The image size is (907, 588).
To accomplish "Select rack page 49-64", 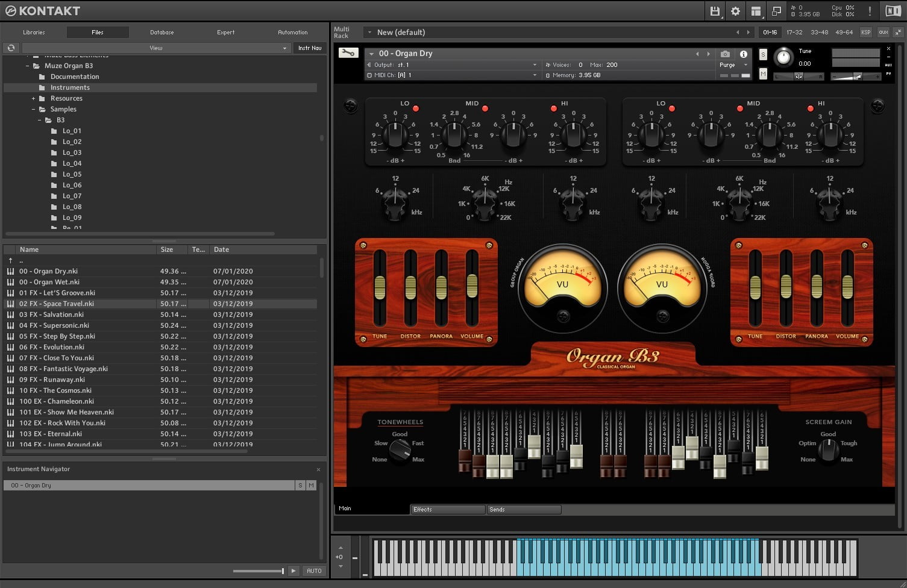I will (844, 32).
